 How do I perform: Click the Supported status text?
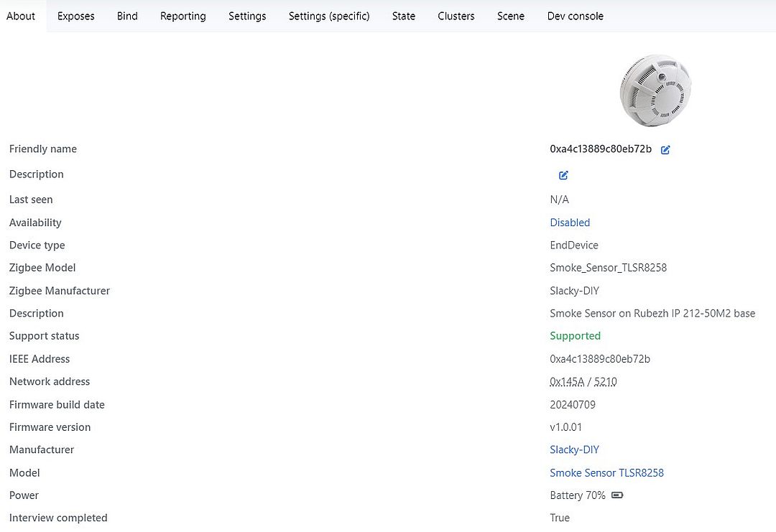[x=575, y=336]
